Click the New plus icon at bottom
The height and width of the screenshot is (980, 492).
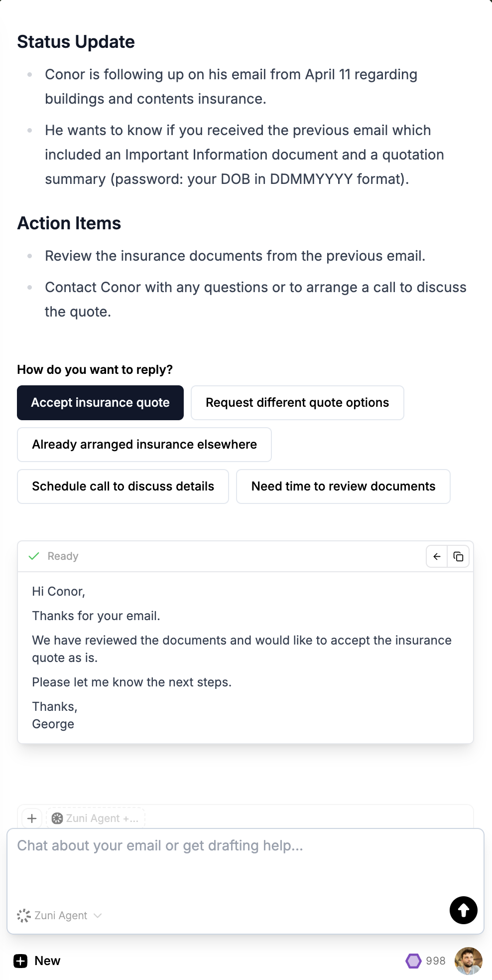(20, 961)
